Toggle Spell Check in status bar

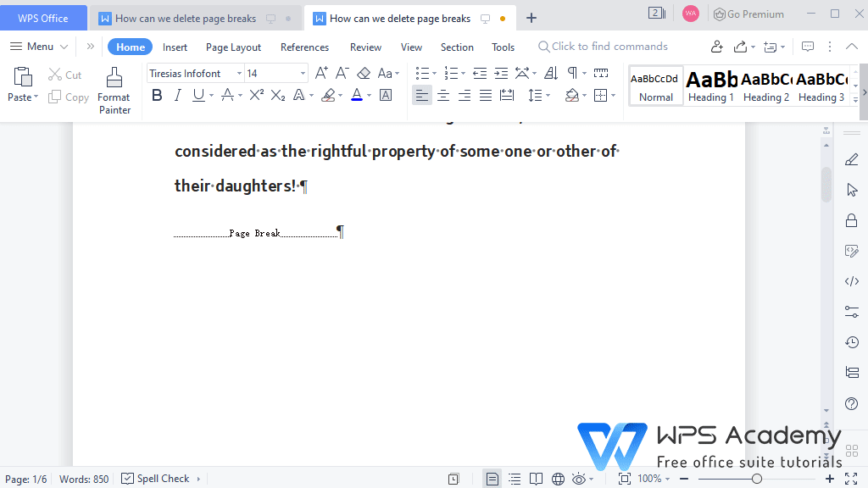coord(156,479)
